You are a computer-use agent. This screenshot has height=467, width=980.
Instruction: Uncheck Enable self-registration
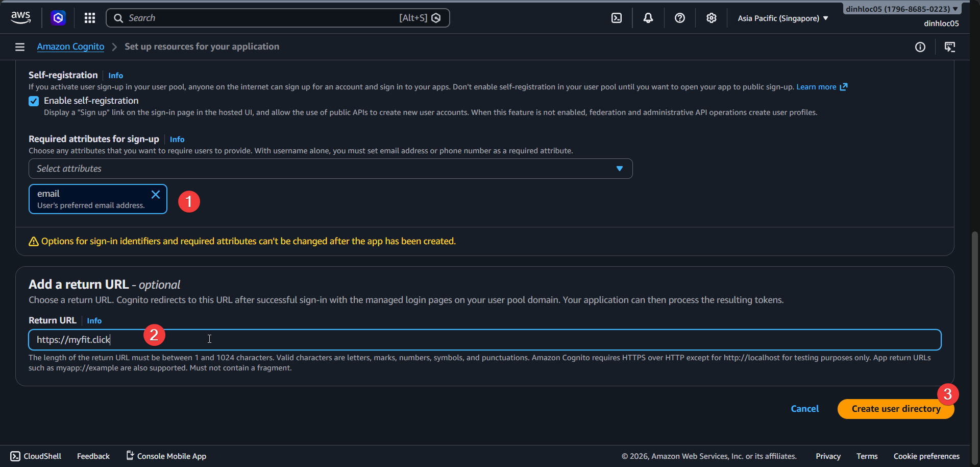point(33,101)
